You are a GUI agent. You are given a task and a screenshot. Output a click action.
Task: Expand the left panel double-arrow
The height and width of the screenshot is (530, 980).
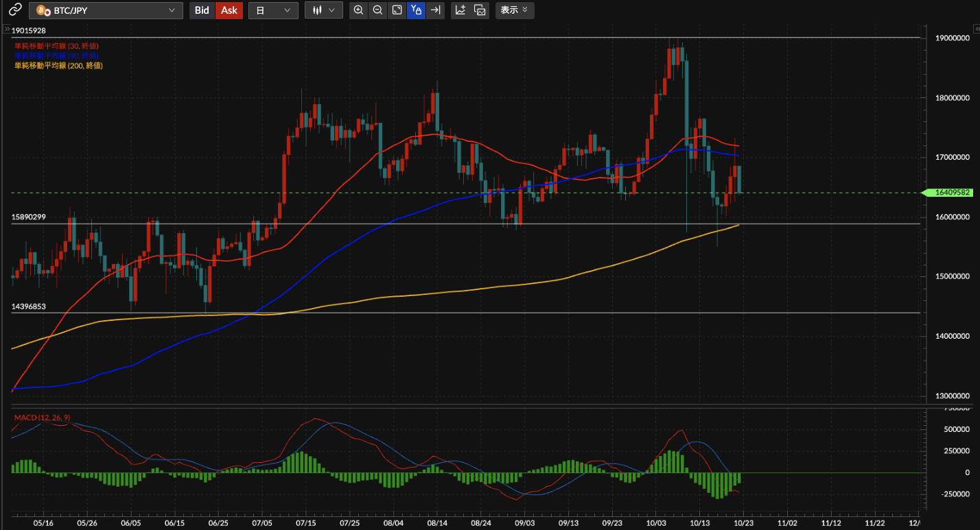7,30
